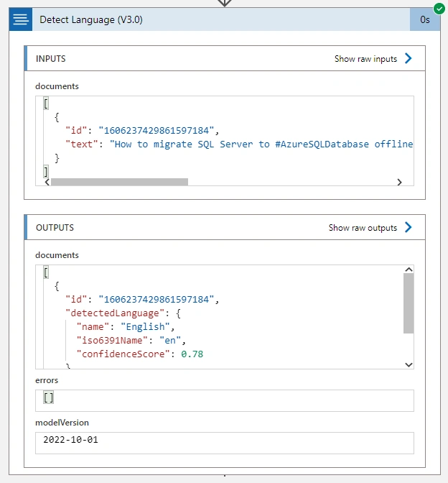Screen dimensions: 448x483
Task: Click the documents label under OUTPUTS
Action: (x=57, y=255)
